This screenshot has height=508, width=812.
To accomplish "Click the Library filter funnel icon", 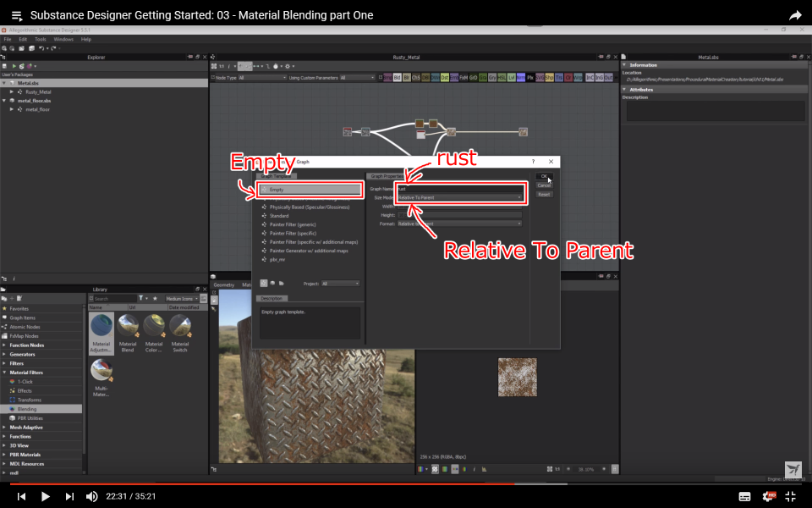I will coord(141,299).
